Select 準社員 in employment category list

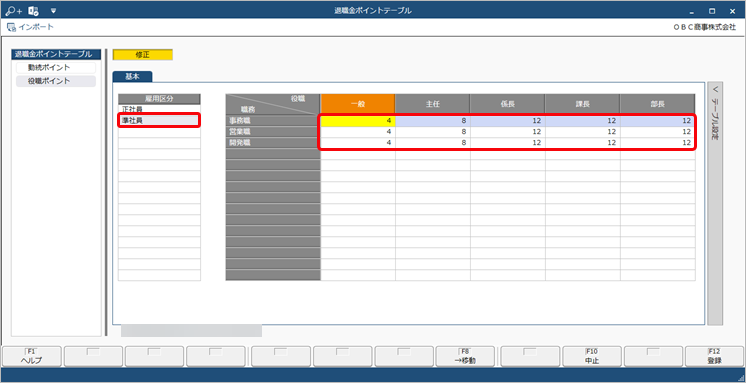159,120
